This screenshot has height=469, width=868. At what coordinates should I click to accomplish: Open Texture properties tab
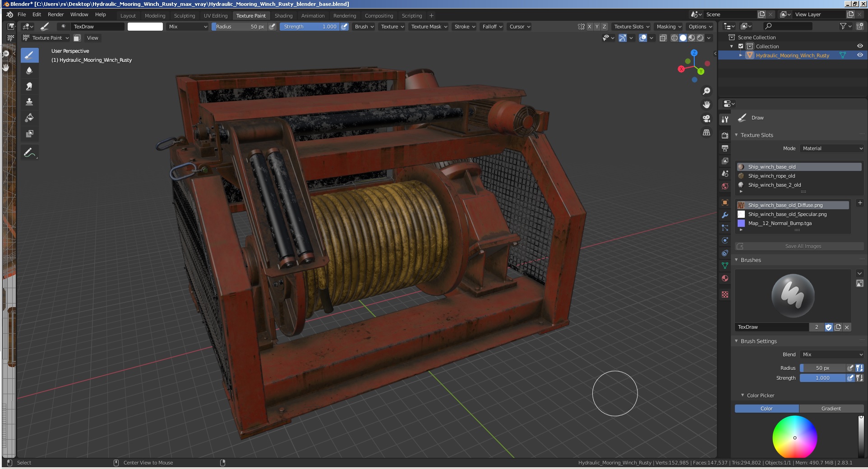point(725,294)
